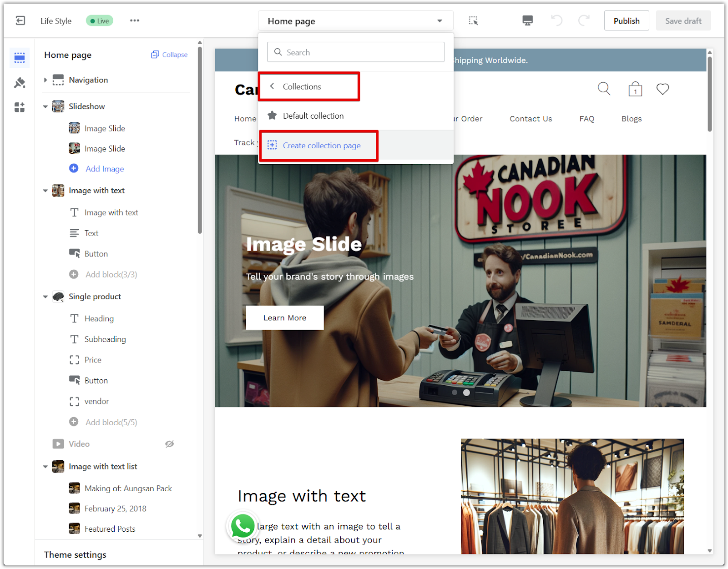Click the exit editor icon
Viewport: 728px width, 569px height.
(x=20, y=20)
